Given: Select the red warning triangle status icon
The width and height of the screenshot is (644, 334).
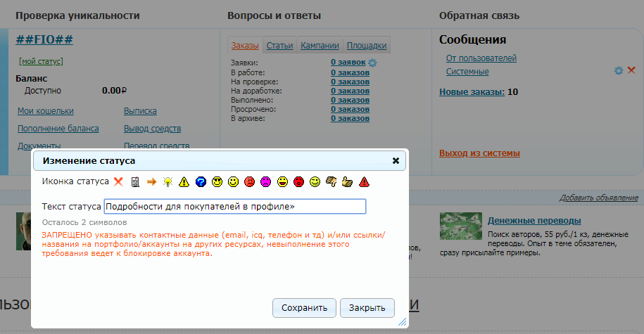Looking at the screenshot, I should [x=364, y=181].
